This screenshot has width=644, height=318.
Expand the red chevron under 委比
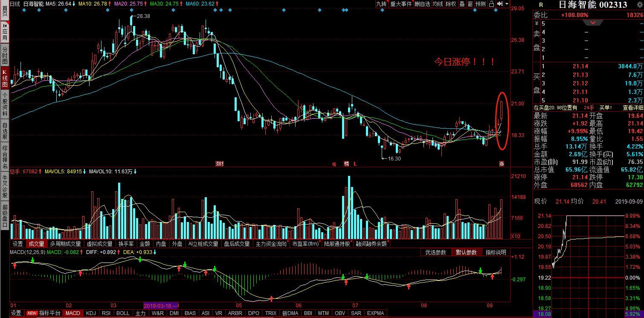tap(593, 23)
